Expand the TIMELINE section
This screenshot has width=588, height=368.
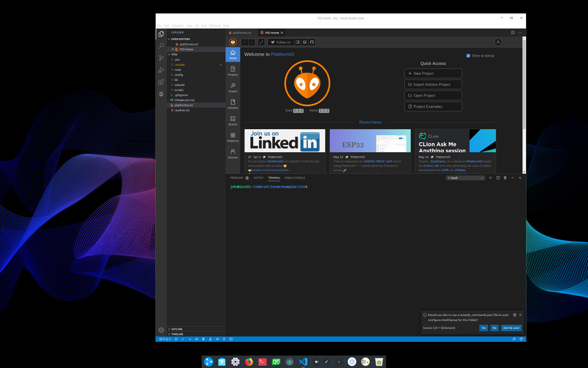tap(196, 334)
